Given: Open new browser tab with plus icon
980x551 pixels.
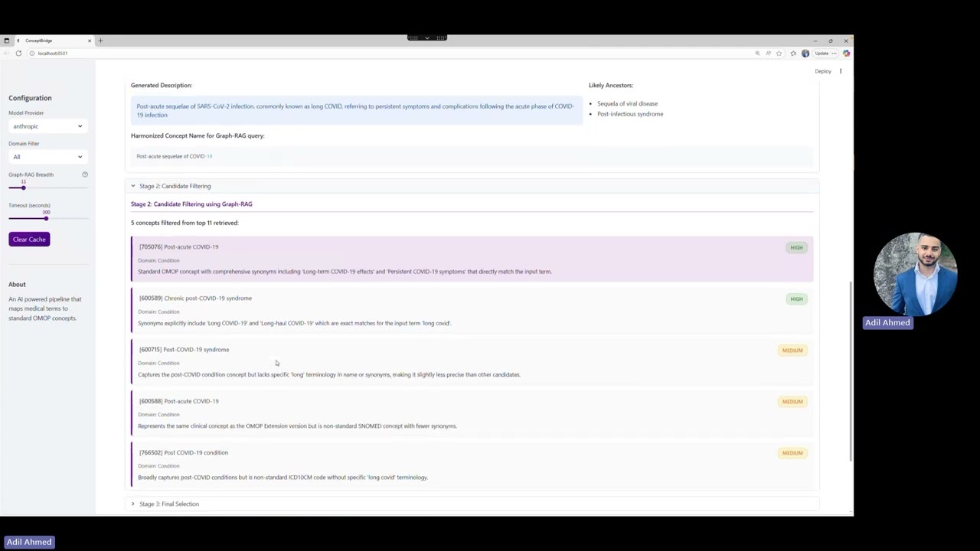Looking at the screenshot, I should [100, 41].
